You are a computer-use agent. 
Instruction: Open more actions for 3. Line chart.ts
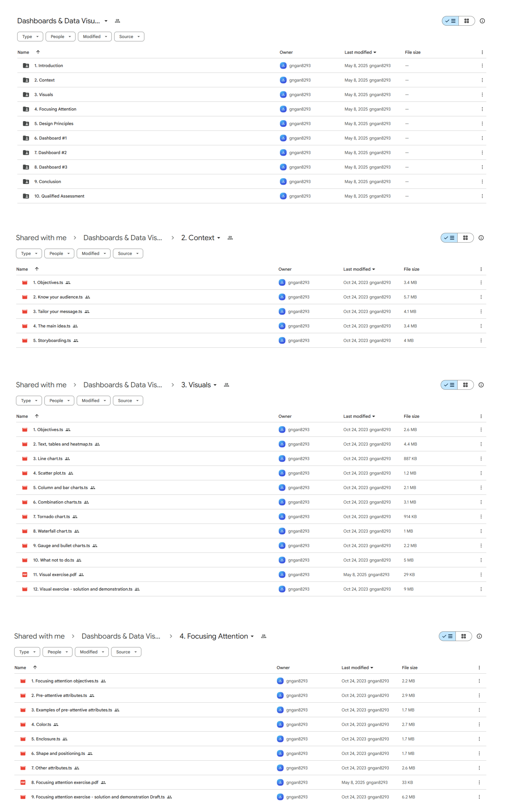[x=481, y=458]
